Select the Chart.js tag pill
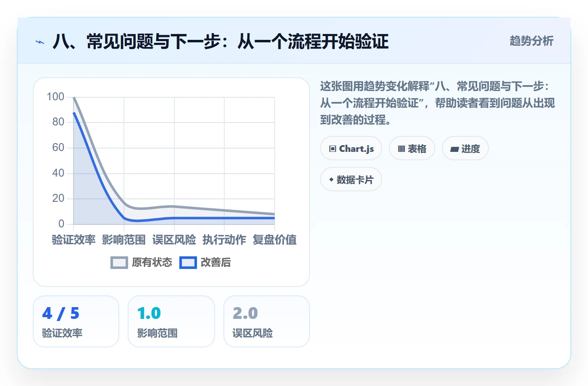Image resolution: width=588 pixels, height=386 pixels. (351, 148)
